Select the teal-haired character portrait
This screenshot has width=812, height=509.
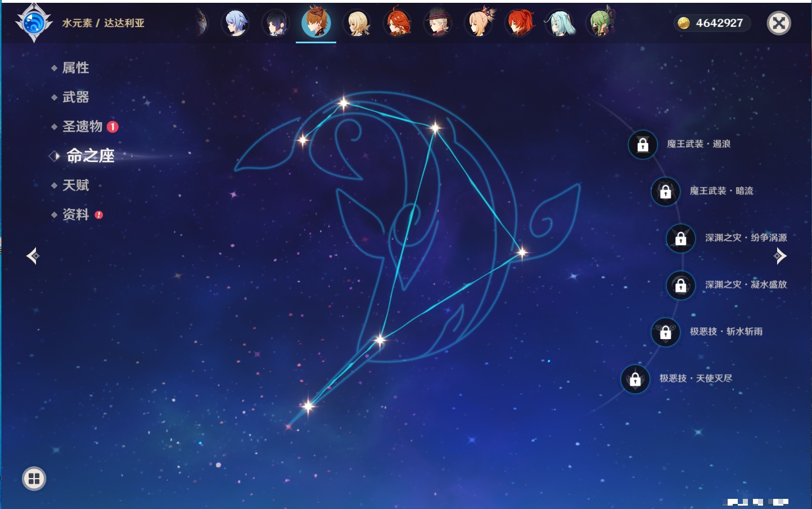click(560, 23)
